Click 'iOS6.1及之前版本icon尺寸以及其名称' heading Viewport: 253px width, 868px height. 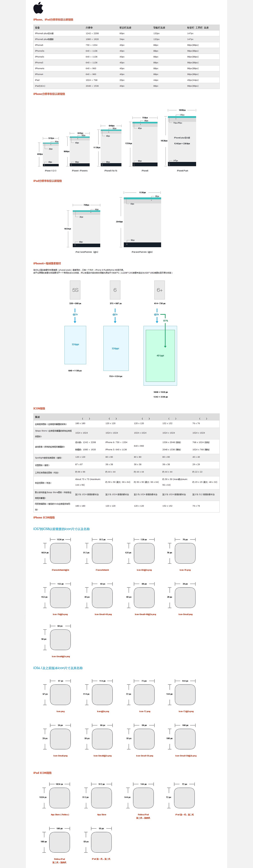[x=58, y=668]
